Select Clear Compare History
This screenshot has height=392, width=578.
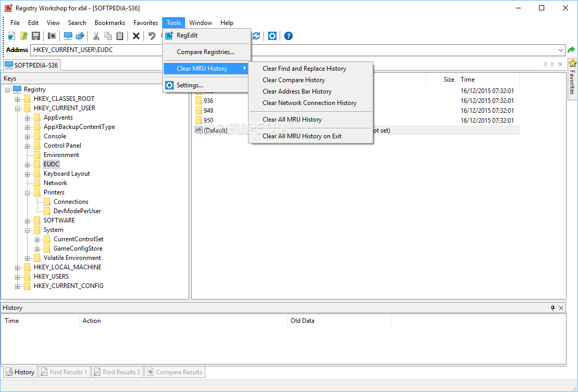coord(311,80)
